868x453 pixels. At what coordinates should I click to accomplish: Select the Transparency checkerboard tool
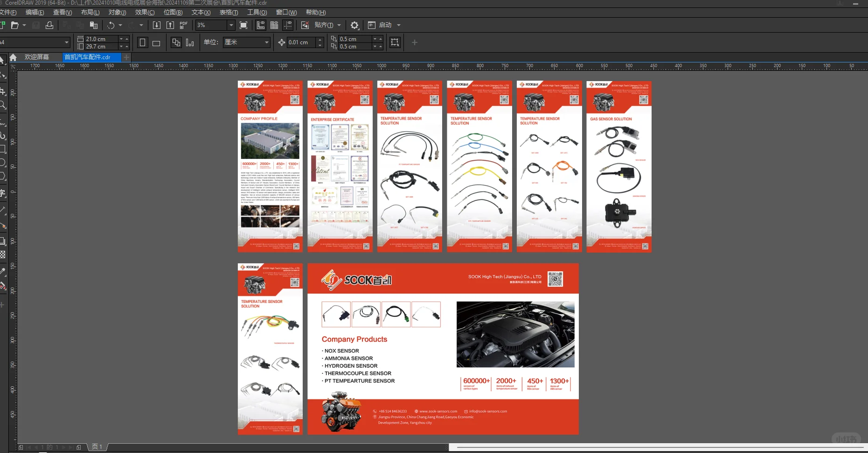click(x=2, y=255)
